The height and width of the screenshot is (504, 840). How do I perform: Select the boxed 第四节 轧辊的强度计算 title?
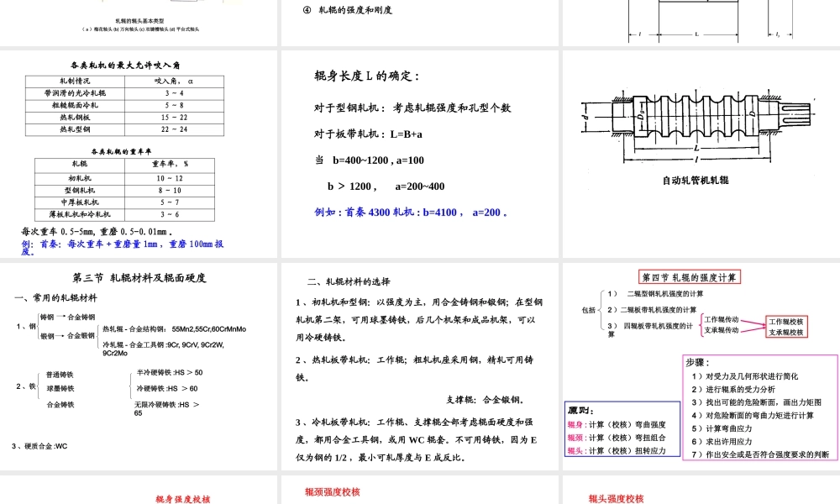[x=689, y=275]
